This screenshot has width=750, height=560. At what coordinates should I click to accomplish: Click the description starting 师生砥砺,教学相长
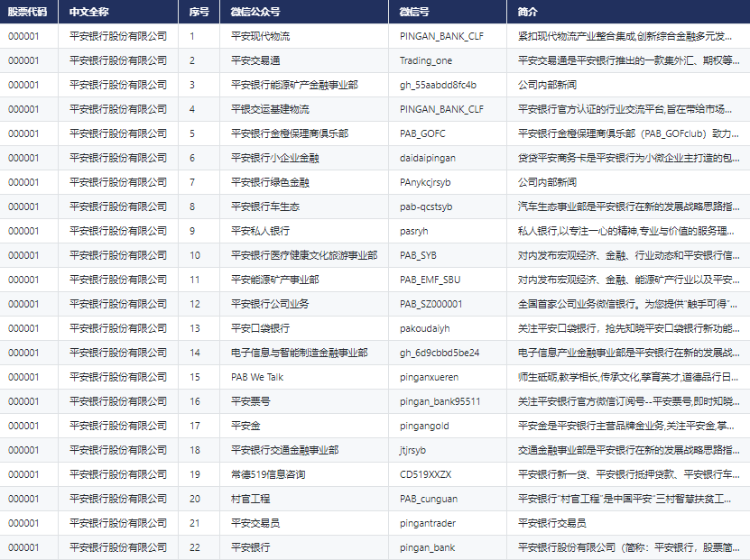[628, 378]
